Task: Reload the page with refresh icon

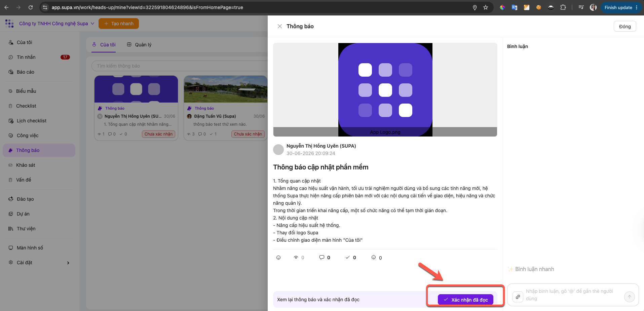Action: (31, 7)
